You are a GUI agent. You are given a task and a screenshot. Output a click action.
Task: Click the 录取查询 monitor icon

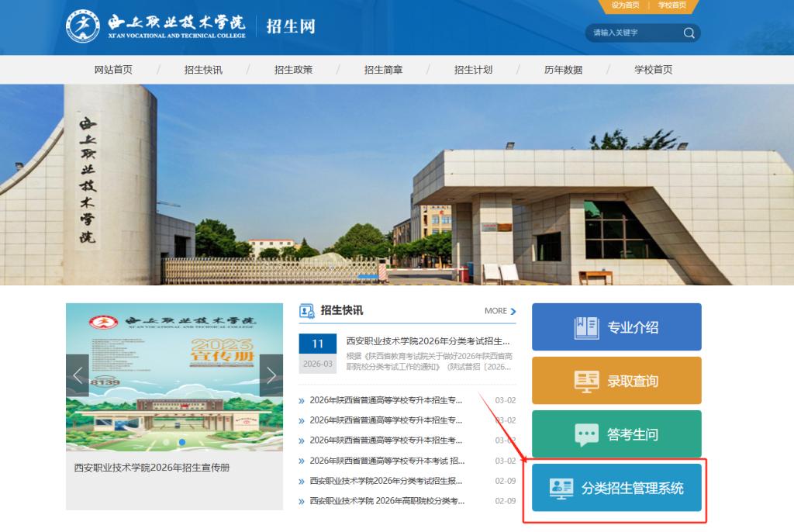coord(586,381)
